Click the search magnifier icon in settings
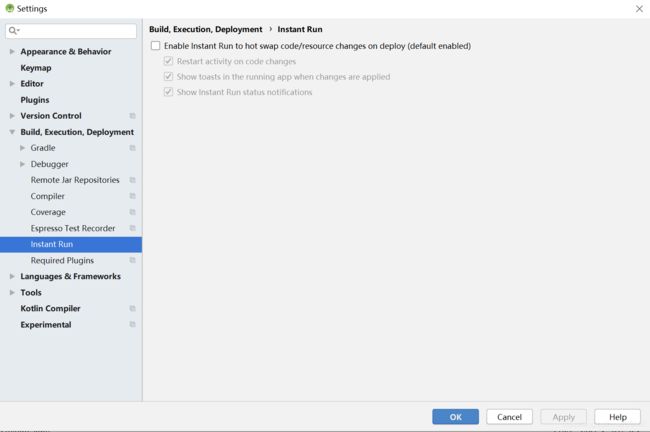This screenshot has height=432, width=650. (x=13, y=30)
